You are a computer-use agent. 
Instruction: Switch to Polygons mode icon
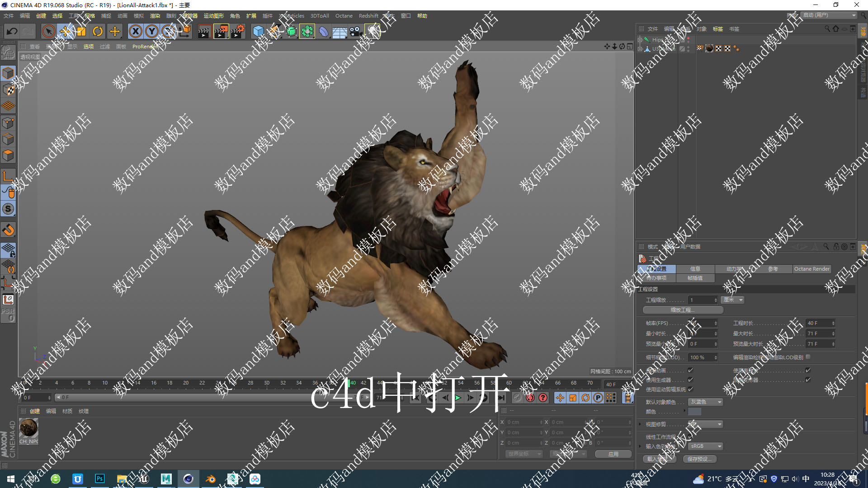click(8, 155)
